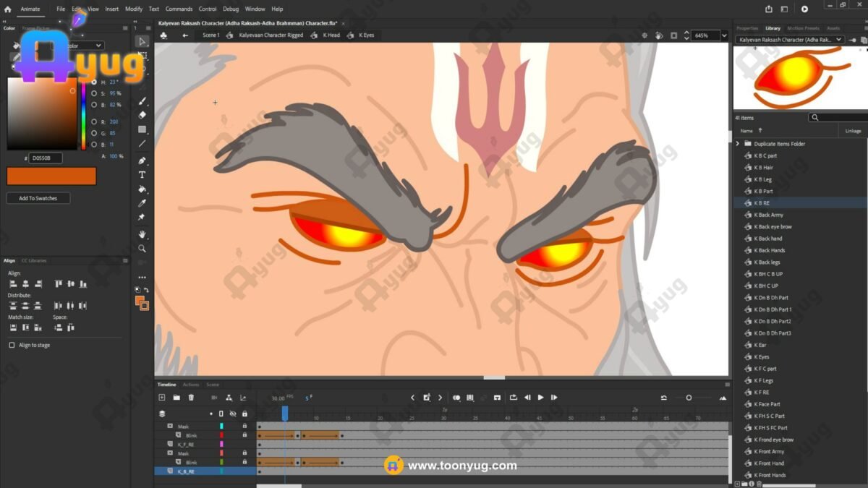Select the Zoom magnifier tool
Screen dimensions: 868x488
point(142,249)
